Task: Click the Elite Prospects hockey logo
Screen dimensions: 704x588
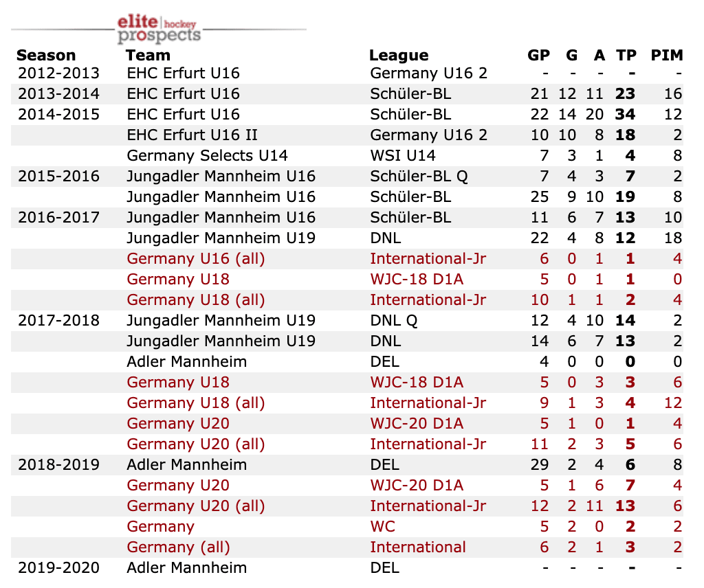Action: 159,28
